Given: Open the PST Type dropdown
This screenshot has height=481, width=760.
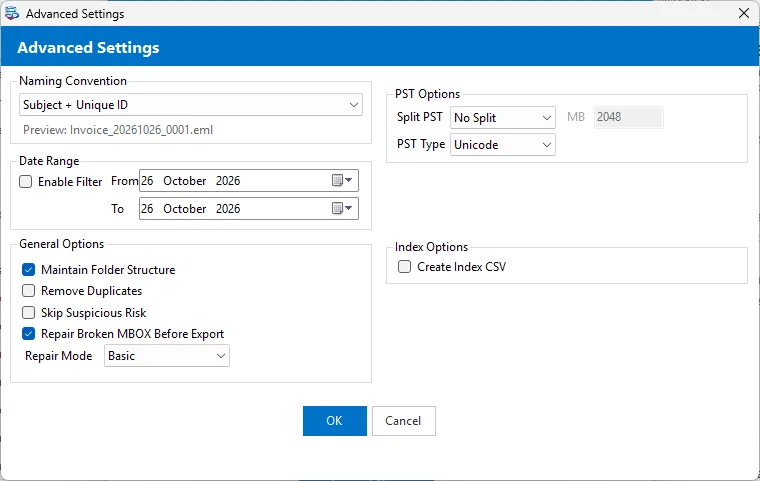Looking at the screenshot, I should click(x=503, y=145).
